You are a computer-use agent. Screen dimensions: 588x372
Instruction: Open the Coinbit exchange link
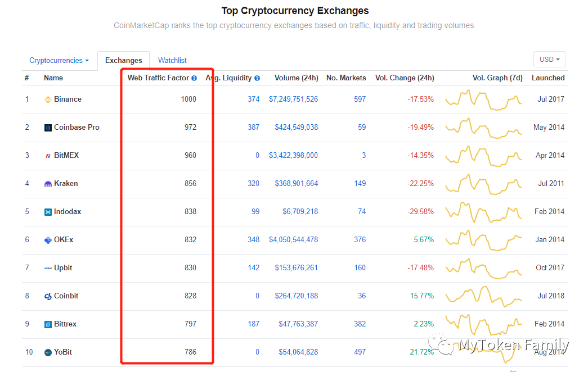coord(66,296)
